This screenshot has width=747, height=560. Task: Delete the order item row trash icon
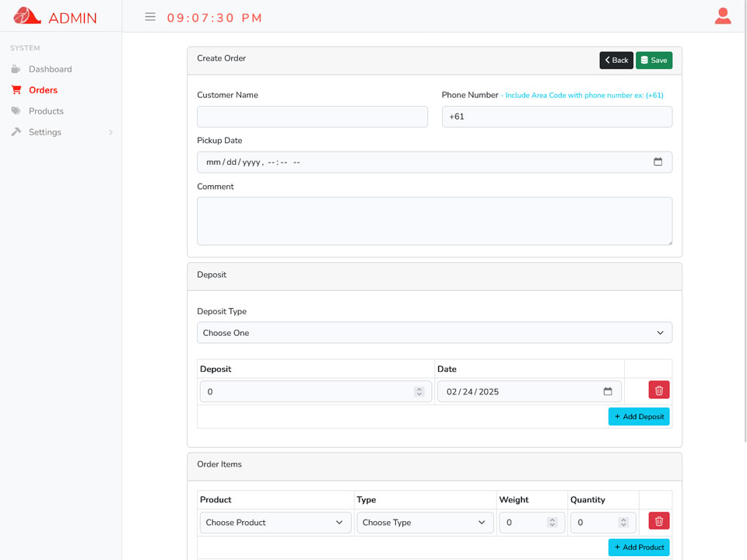pos(659,521)
